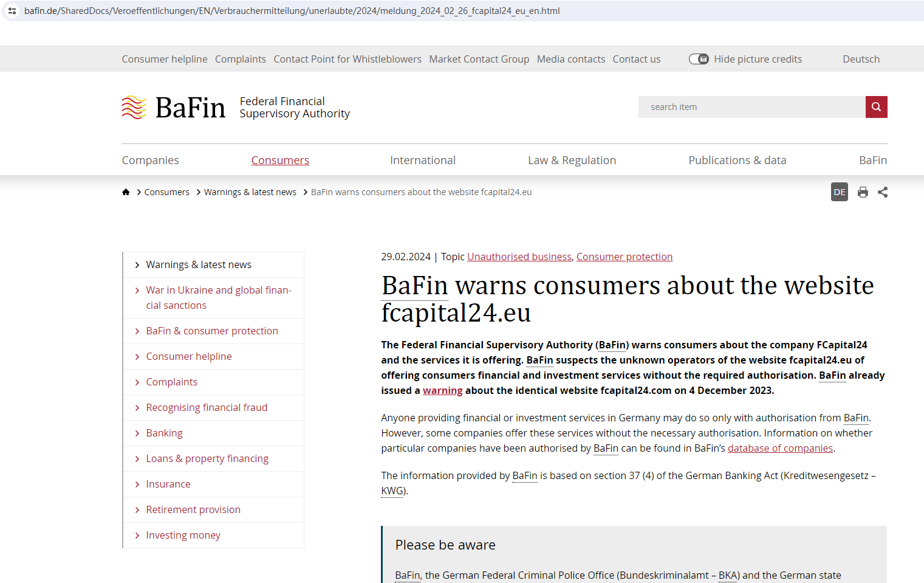Open Complaints link in top bar

241,59
